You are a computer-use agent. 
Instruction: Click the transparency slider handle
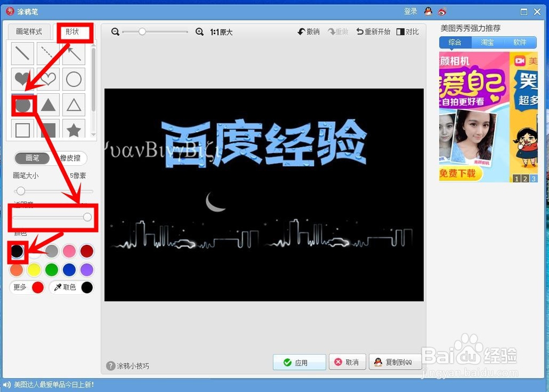(87, 217)
